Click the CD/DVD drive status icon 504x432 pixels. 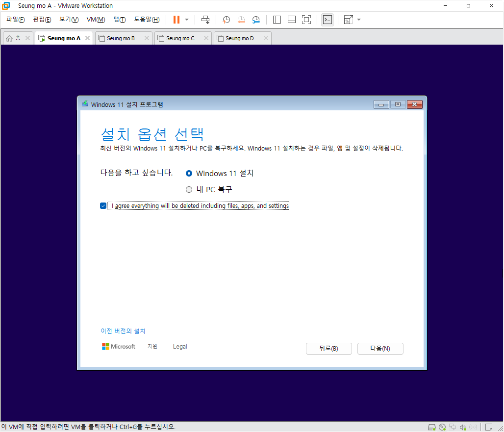442,427
